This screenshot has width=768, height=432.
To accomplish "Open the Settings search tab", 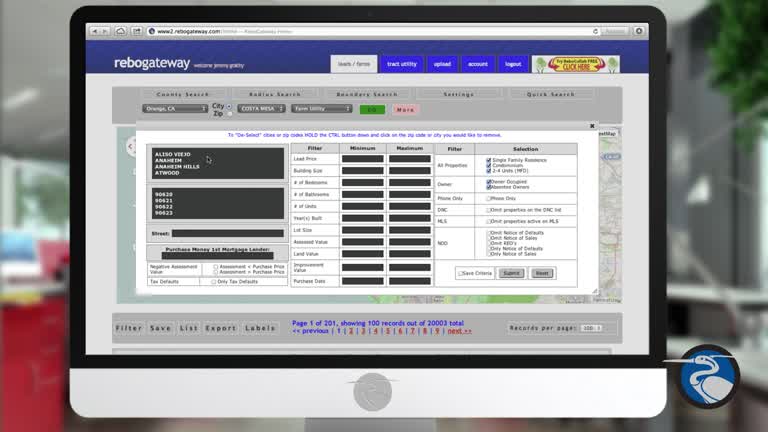I will click(459, 94).
